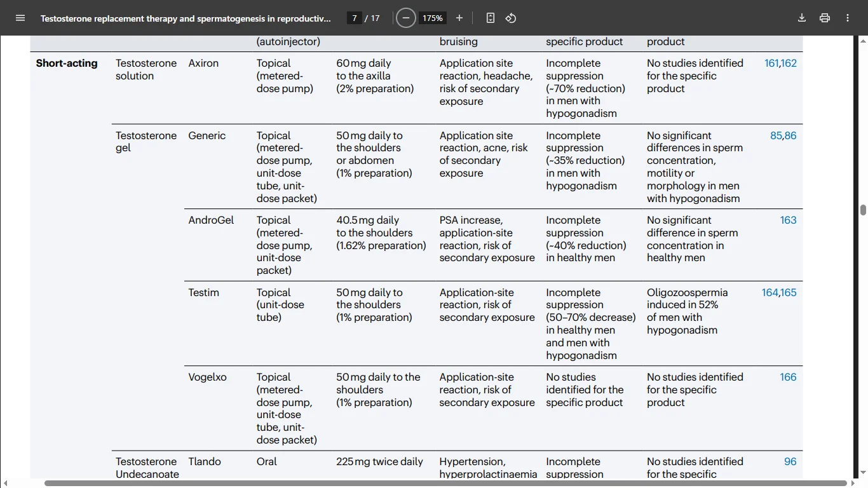The height and width of the screenshot is (488, 868).
Task: Click the 'Testim' brand cell
Action: click(203, 292)
